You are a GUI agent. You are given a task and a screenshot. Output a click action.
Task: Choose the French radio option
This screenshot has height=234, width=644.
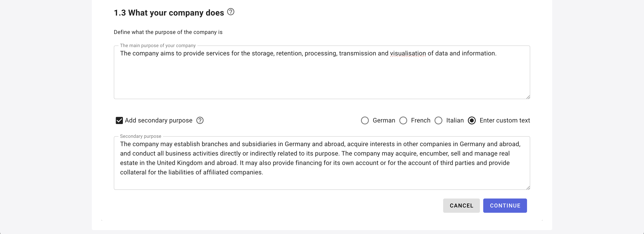pyautogui.click(x=403, y=121)
